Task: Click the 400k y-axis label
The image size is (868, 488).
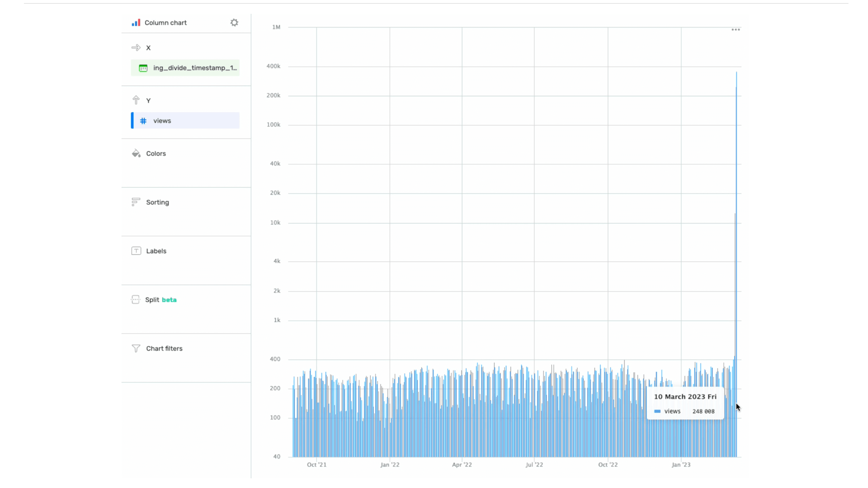Action: (274, 66)
